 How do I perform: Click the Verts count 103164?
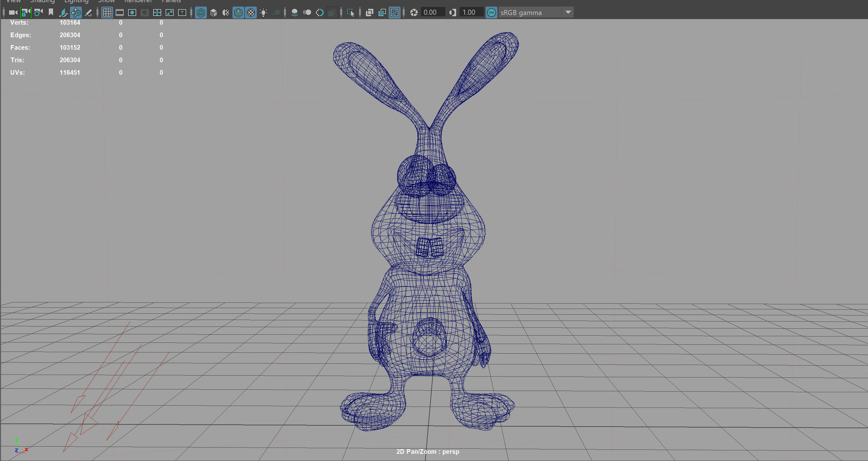70,23
